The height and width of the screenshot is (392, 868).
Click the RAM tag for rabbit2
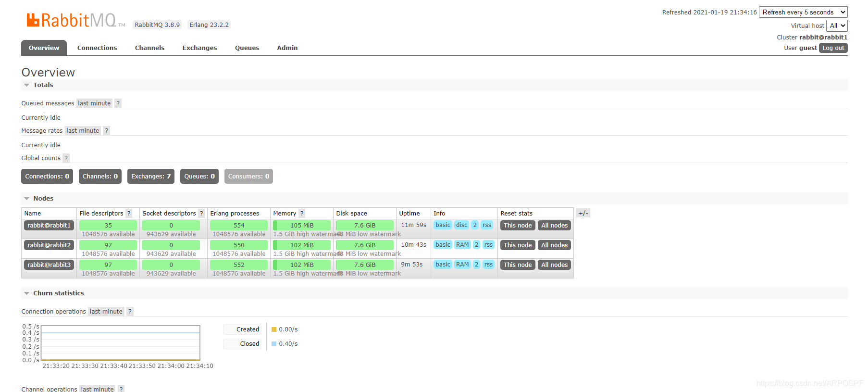pyautogui.click(x=462, y=244)
